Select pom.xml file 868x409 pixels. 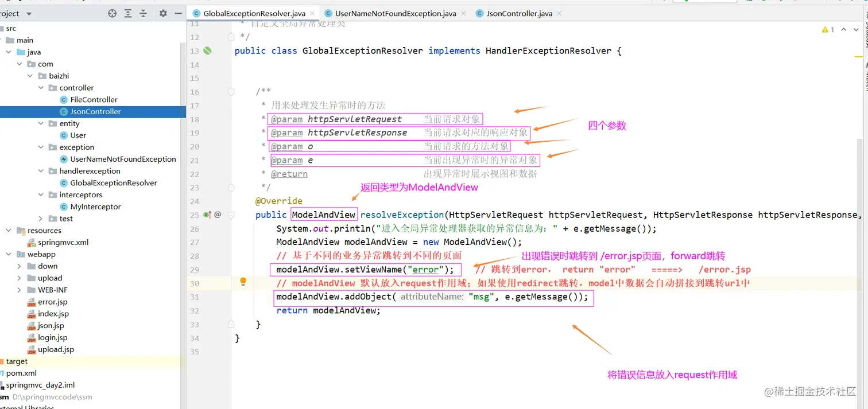click(21, 373)
